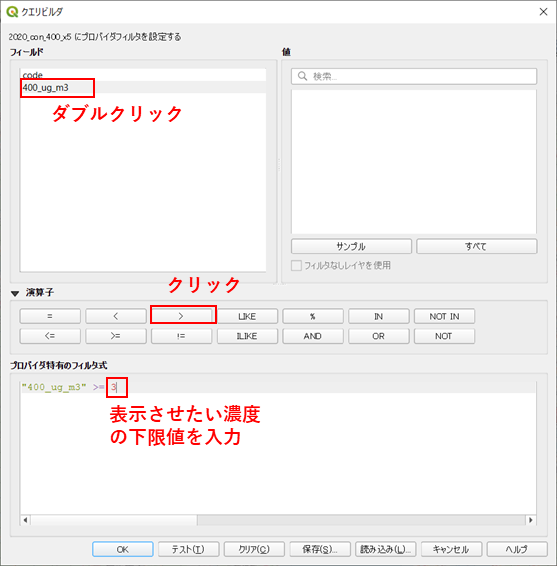Insert the greater-than-or-equal operator
Viewport: 557px width, 566px height.
[116, 336]
